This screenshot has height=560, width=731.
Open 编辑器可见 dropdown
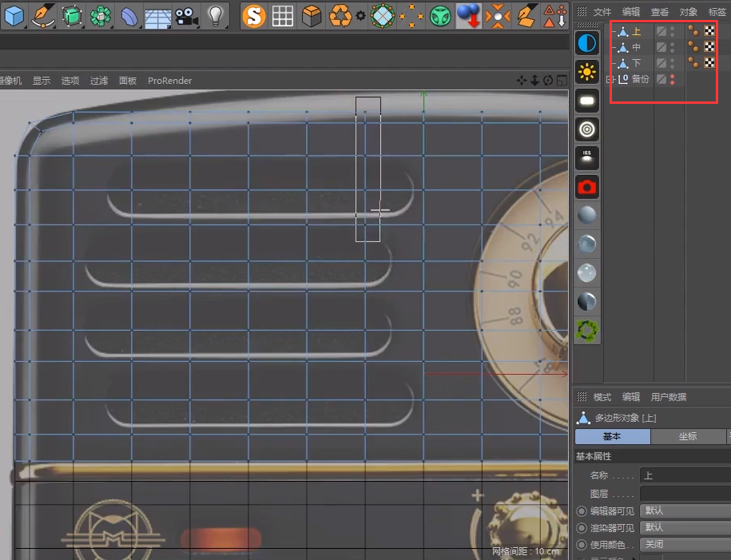tap(685, 510)
